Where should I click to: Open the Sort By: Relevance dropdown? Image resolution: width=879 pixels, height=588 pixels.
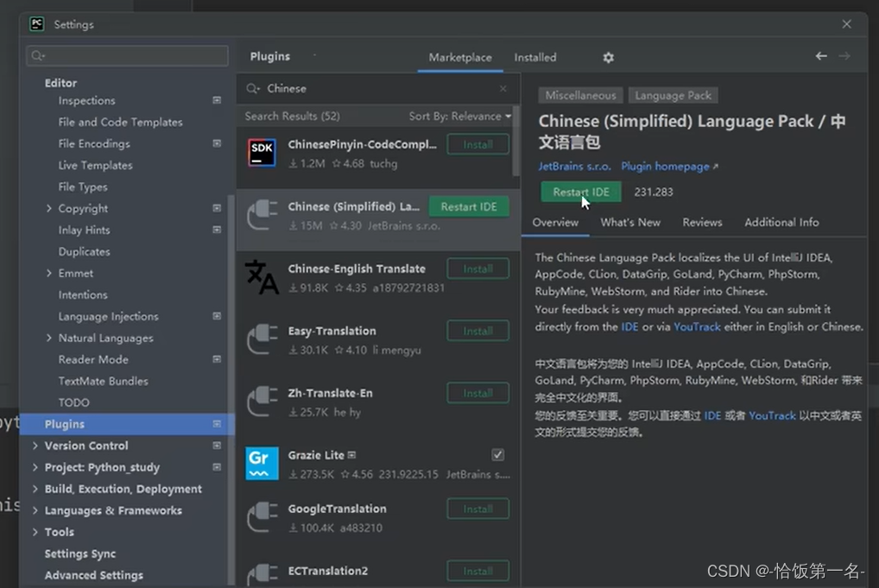tap(459, 116)
